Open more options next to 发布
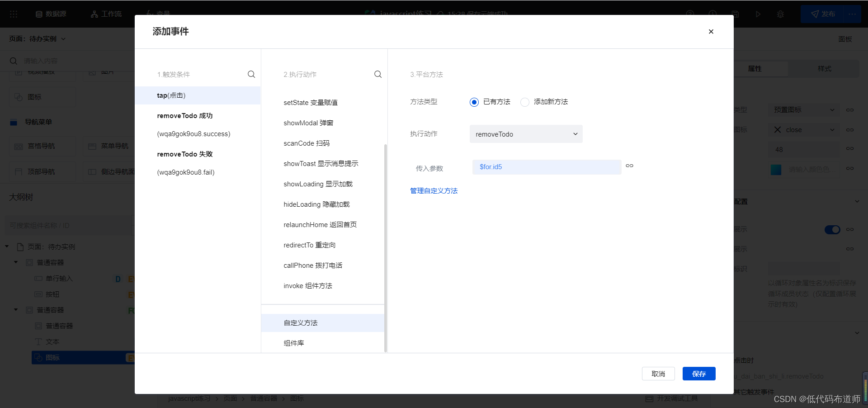 [x=852, y=14]
